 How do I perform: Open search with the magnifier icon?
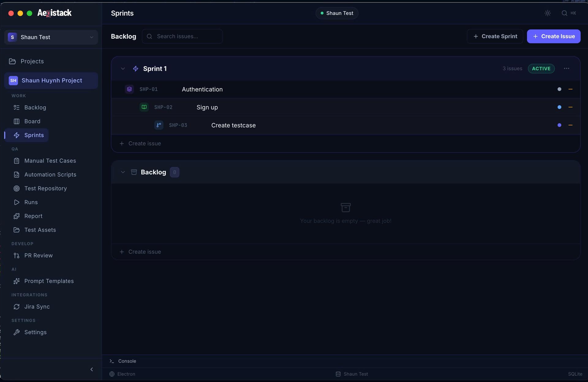[564, 13]
